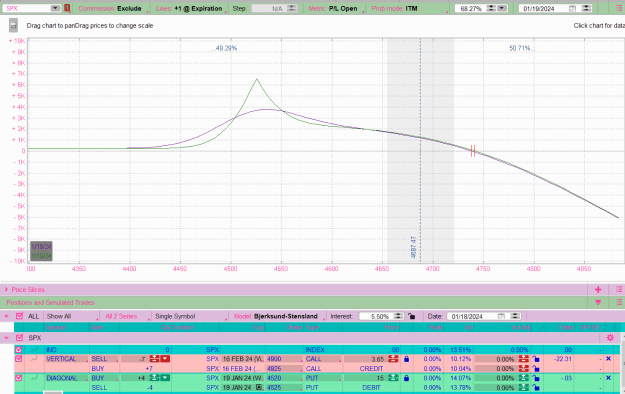The width and height of the screenshot is (625, 394).
Task: Toggle price lock on DIAGONAL .15 row
Action: pos(406,378)
